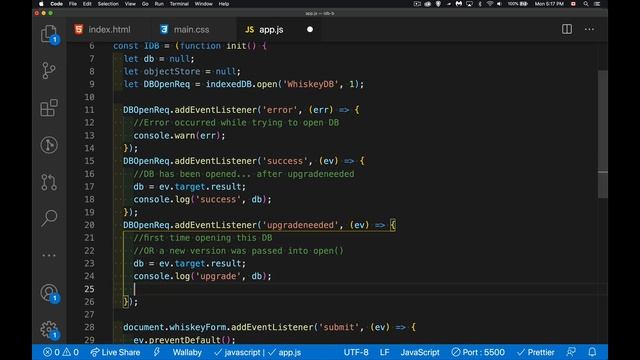Screen dimensions: 640x360
Task: Change the UTF-8 file encoding
Action: point(356,352)
